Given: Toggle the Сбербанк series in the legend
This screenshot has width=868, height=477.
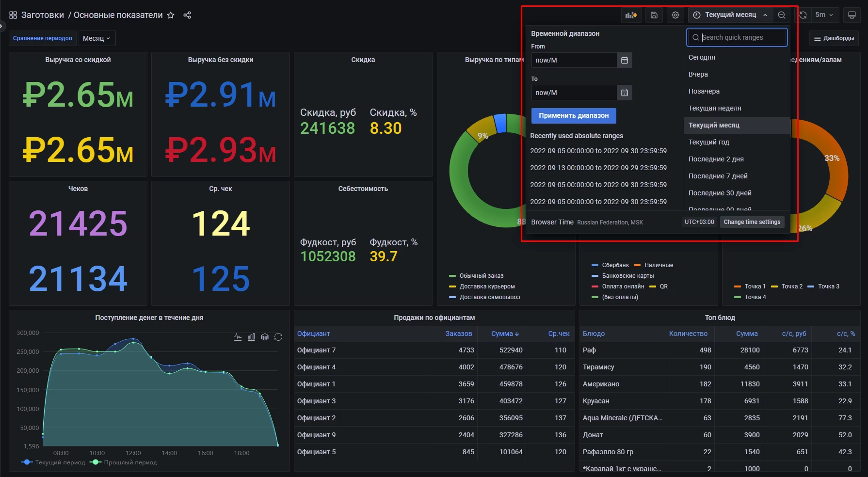Looking at the screenshot, I should pyautogui.click(x=615, y=265).
